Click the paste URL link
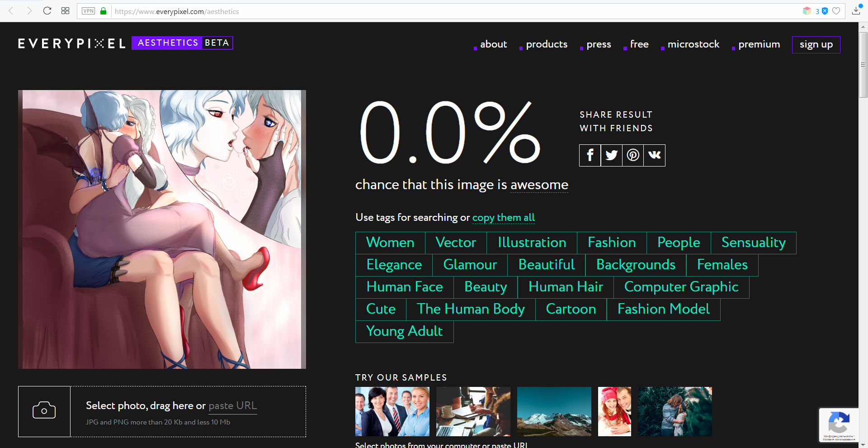 [233, 405]
